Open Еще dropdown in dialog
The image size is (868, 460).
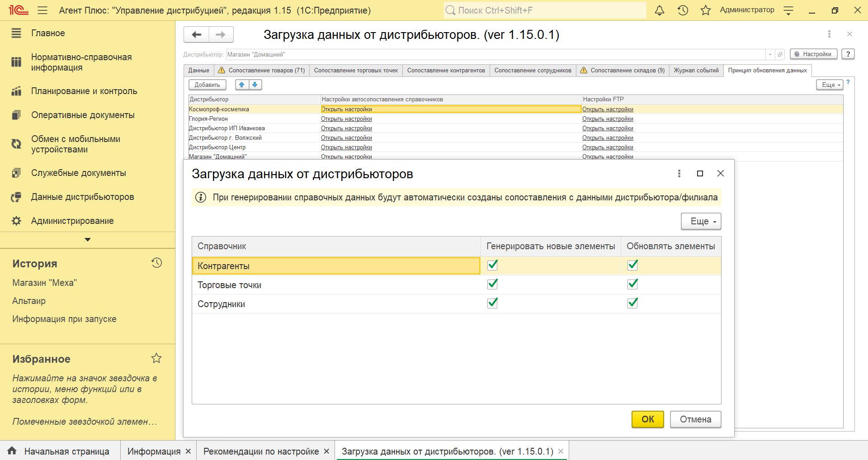(701, 221)
